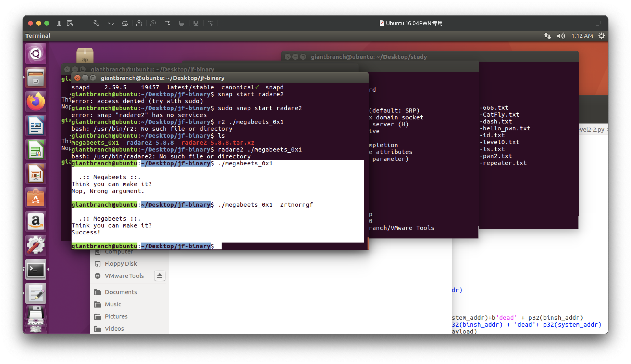Open LibreOffice Calc from the dock
The image size is (631, 364).
click(36, 149)
